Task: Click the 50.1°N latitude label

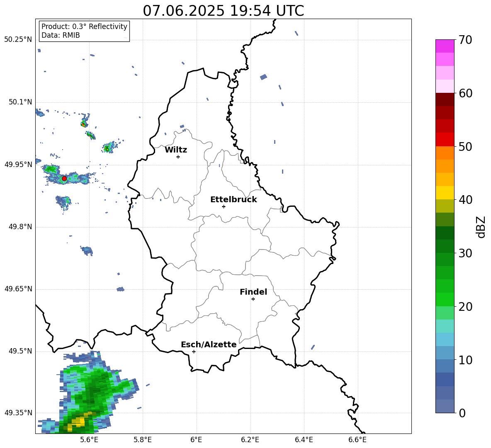Action: click(x=20, y=102)
